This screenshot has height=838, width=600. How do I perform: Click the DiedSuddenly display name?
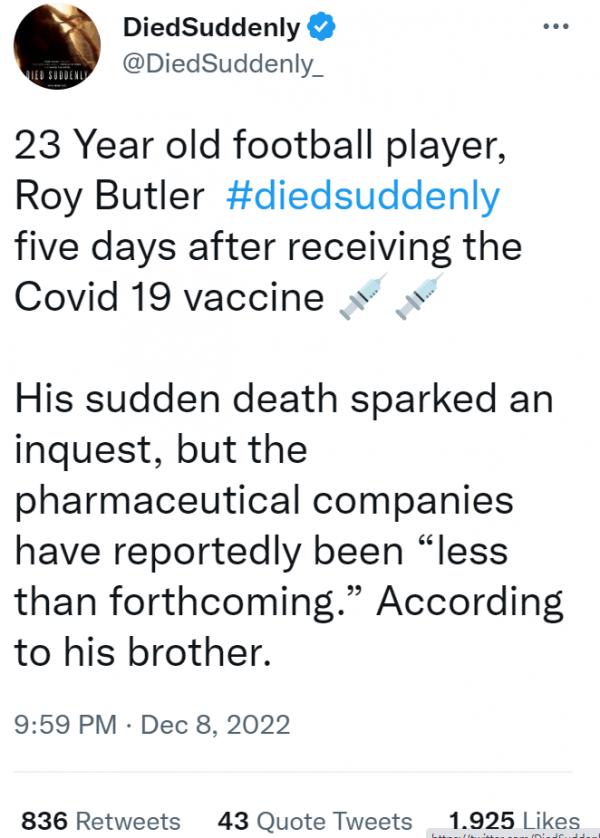point(210,29)
